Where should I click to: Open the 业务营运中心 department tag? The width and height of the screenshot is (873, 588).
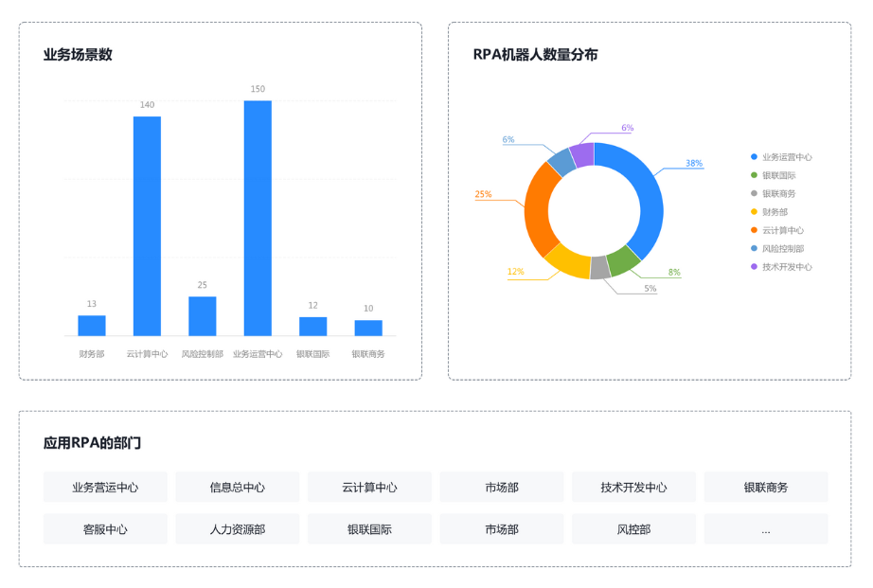(105, 488)
